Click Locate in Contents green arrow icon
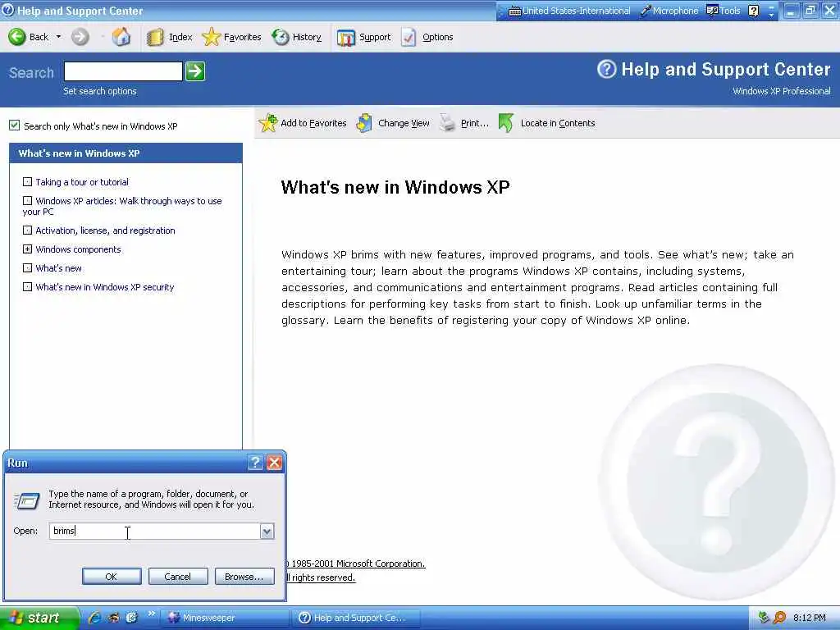840x630 pixels. click(x=505, y=123)
